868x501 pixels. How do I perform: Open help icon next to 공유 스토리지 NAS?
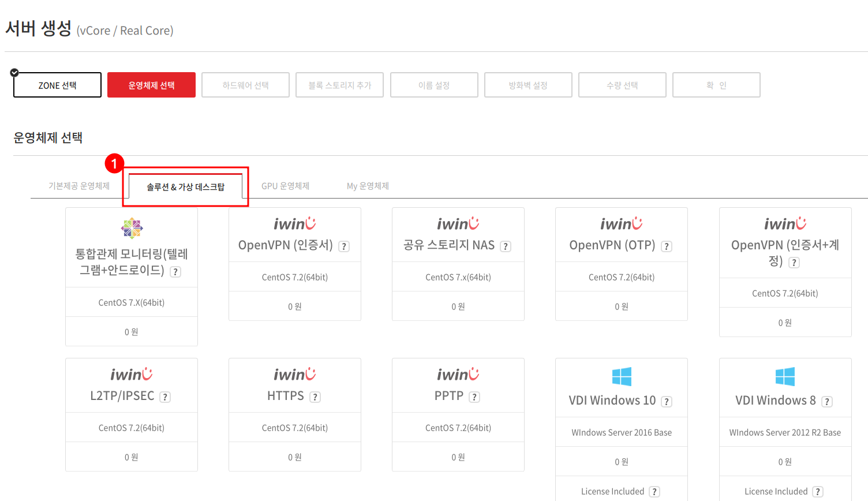tap(506, 246)
